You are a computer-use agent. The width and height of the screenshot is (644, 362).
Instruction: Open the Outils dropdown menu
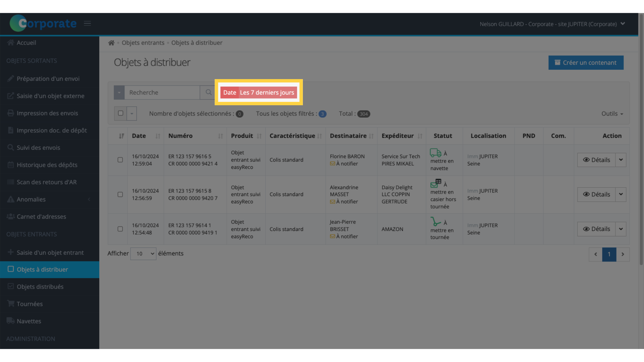click(612, 114)
